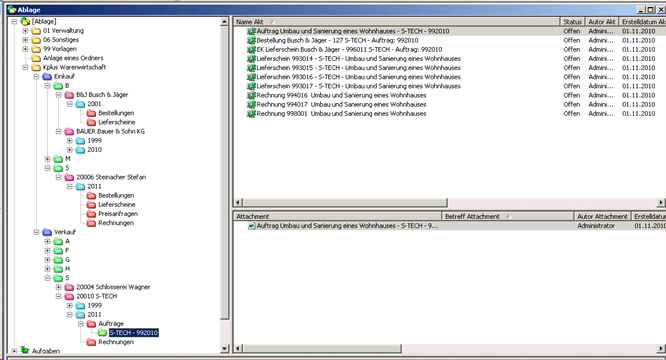Click the document icon of Auftrag Umbau und Sanierung row

tap(251, 31)
